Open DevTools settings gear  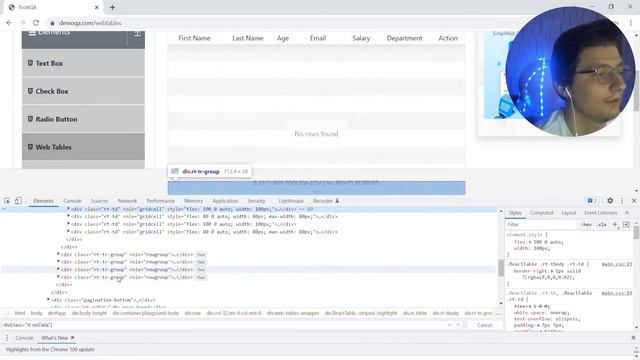[x=610, y=201]
